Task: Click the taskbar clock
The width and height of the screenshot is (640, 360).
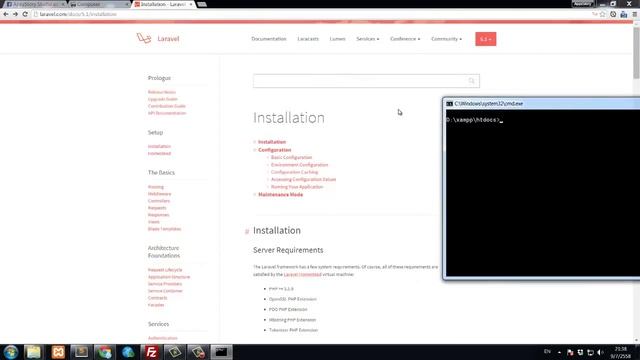Action: point(620,352)
